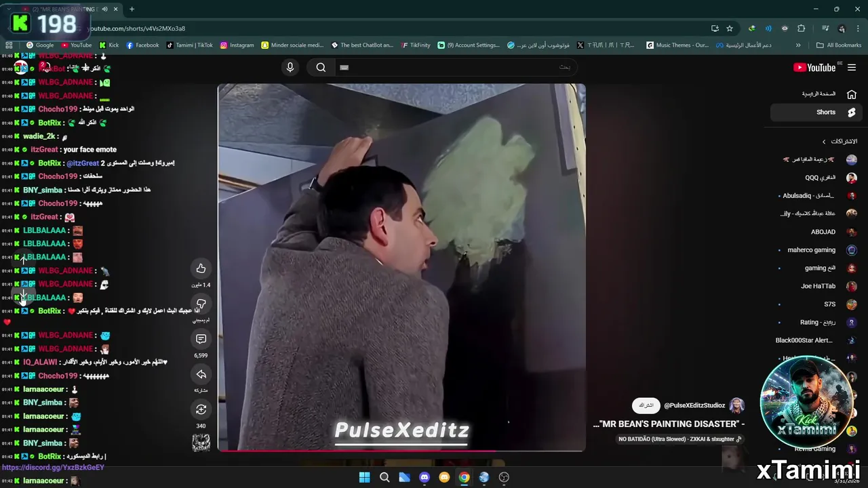The width and height of the screenshot is (868, 488).
Task: Close the MR BEAN'S PAINTING browser tab
Action: coord(115,9)
